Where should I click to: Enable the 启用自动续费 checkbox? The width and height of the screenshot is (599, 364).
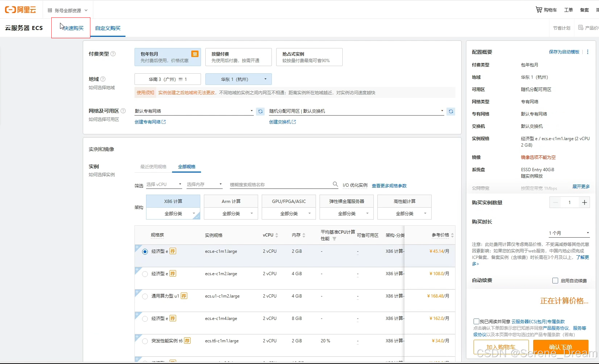pyautogui.click(x=555, y=281)
